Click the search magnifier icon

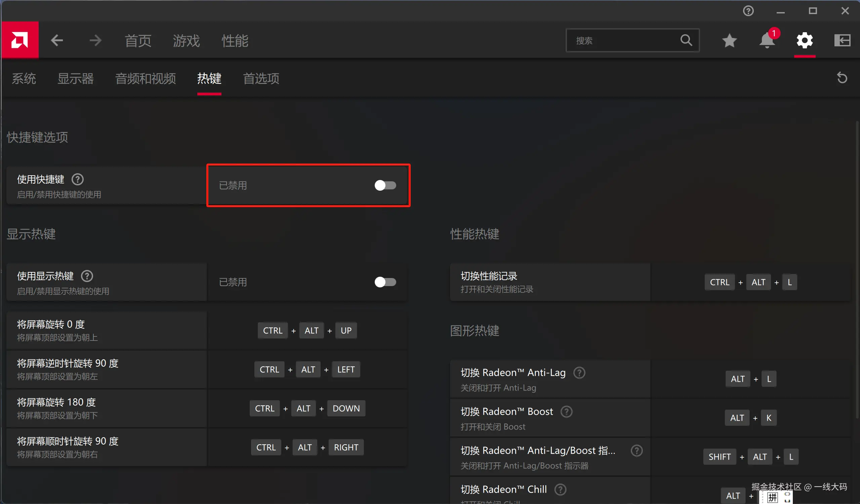(686, 40)
